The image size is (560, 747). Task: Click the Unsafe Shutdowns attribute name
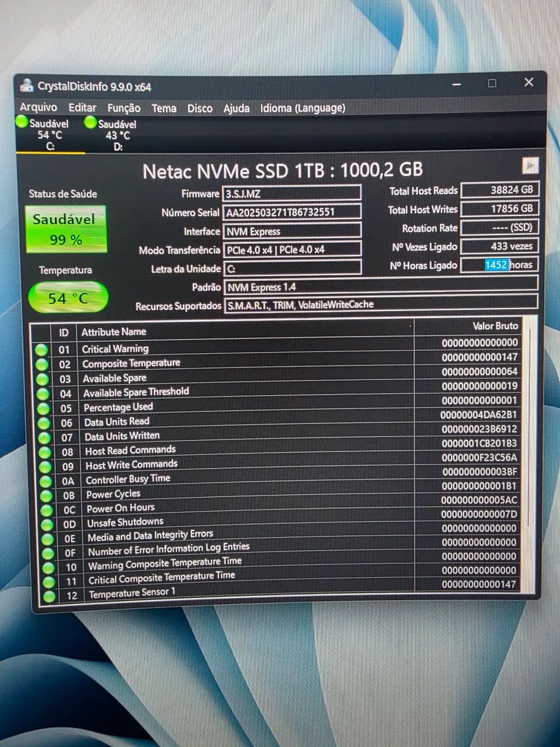point(125,522)
